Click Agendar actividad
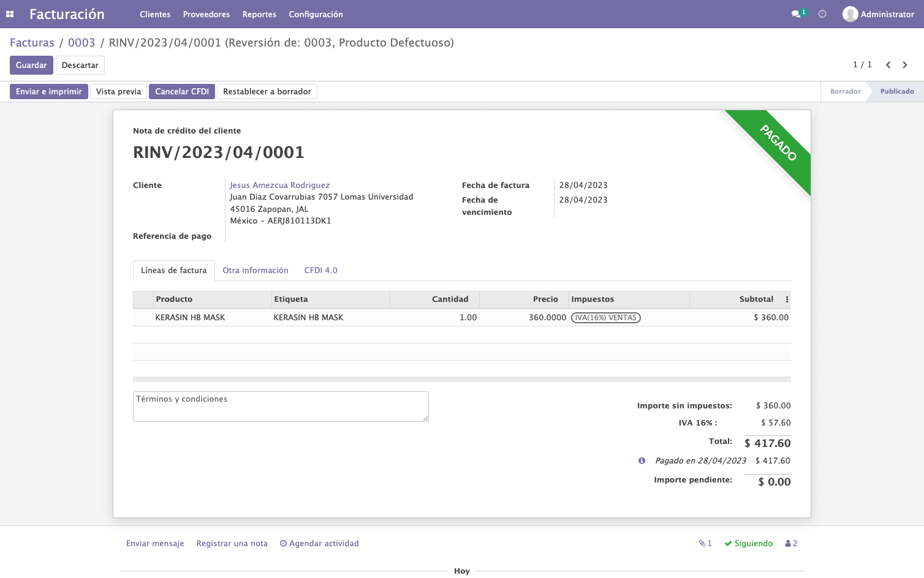Image resolution: width=924 pixels, height=578 pixels. pyautogui.click(x=319, y=543)
